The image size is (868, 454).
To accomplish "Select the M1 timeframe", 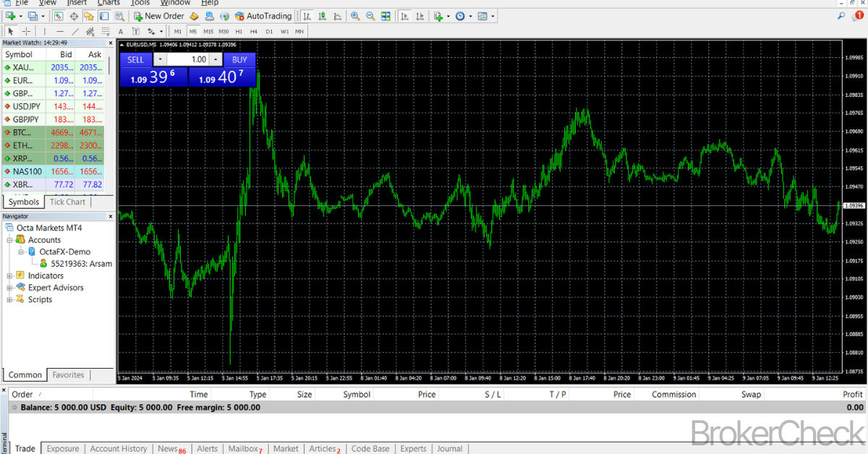I will coord(178,31).
